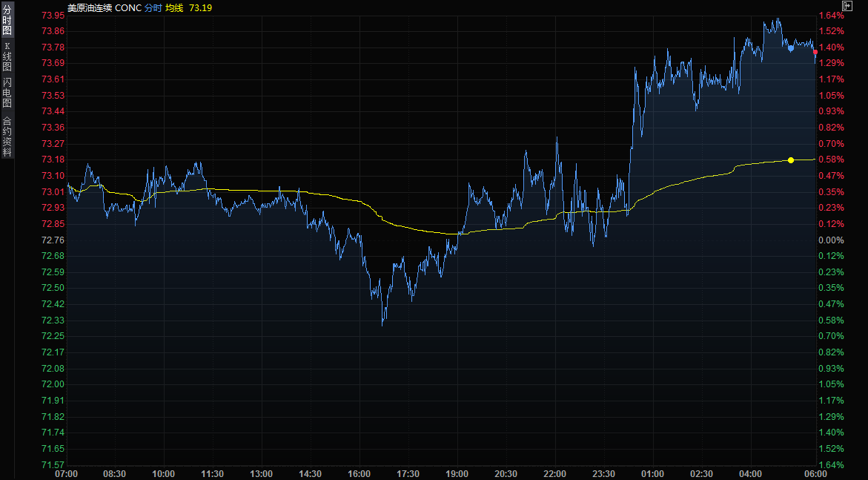Switch to the 分时图 side tab
The height and width of the screenshot is (480, 868).
tap(7, 20)
